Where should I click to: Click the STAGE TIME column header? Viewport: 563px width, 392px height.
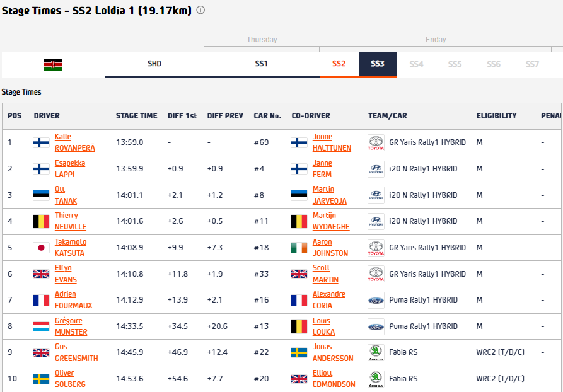pos(136,116)
